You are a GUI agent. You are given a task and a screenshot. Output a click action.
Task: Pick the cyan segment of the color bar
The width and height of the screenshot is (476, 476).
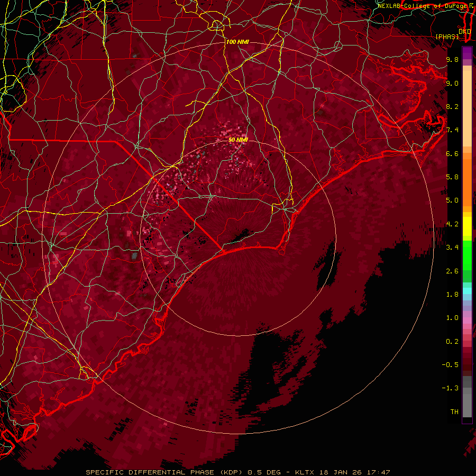[x=467, y=291]
